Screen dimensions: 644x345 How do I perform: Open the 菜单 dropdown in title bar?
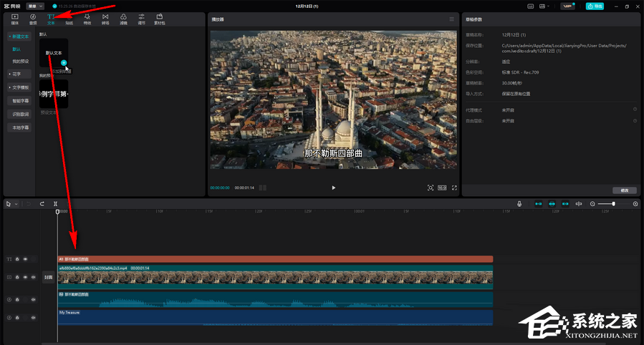point(36,6)
